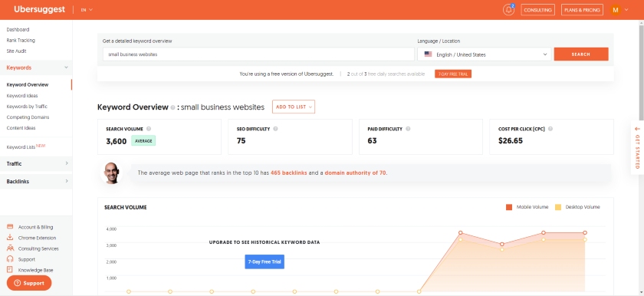Click the Support headset icon
This screenshot has height=296, width=644.
coord(10,259)
